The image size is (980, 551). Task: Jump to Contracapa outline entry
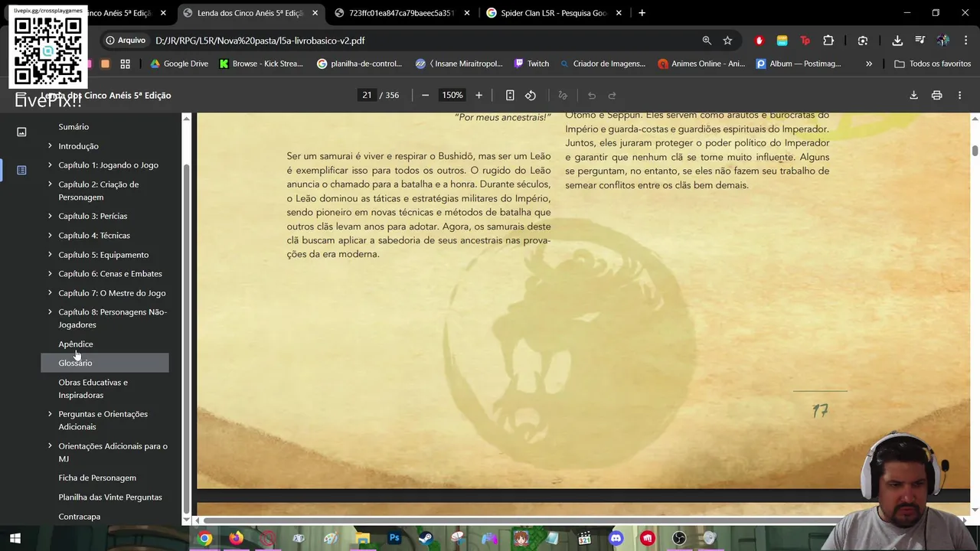click(79, 517)
